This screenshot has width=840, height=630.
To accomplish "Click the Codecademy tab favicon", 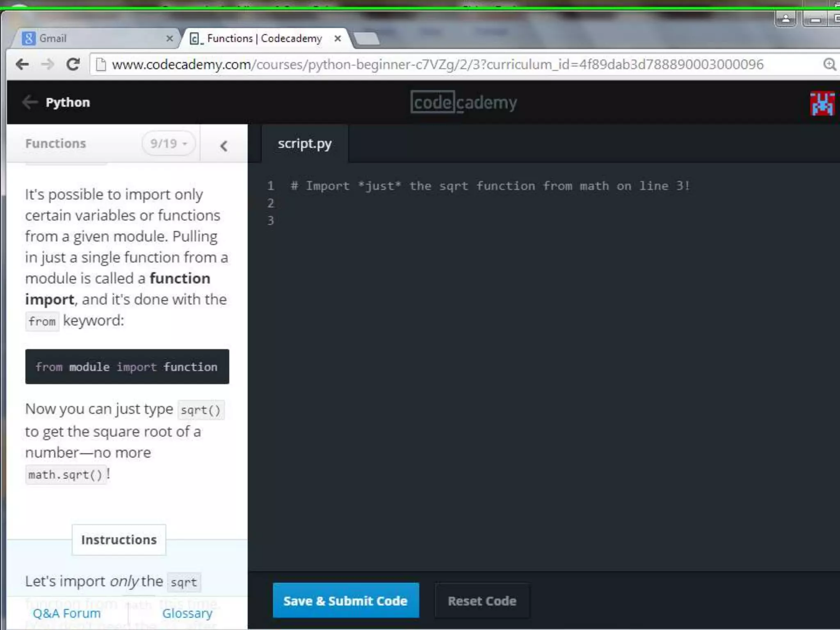I will point(196,39).
